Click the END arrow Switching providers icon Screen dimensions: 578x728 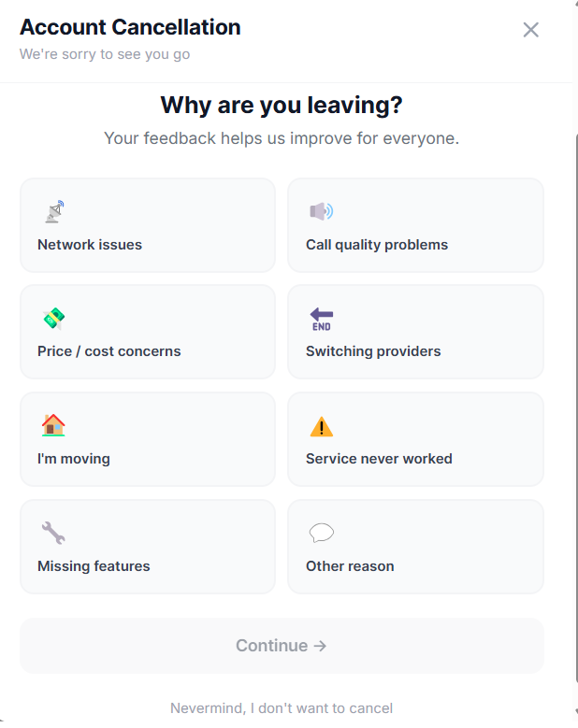point(322,319)
